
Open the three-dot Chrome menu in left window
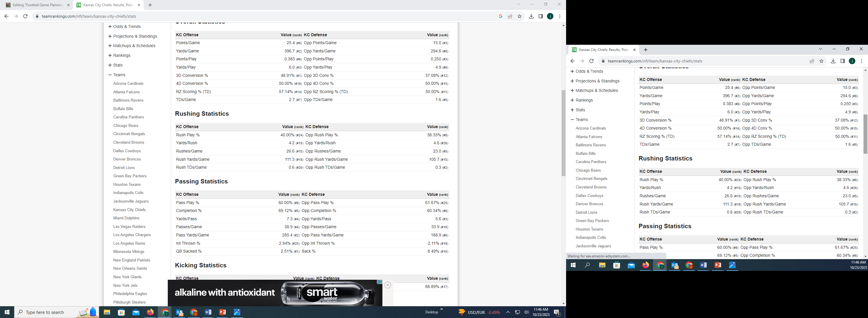(560, 16)
